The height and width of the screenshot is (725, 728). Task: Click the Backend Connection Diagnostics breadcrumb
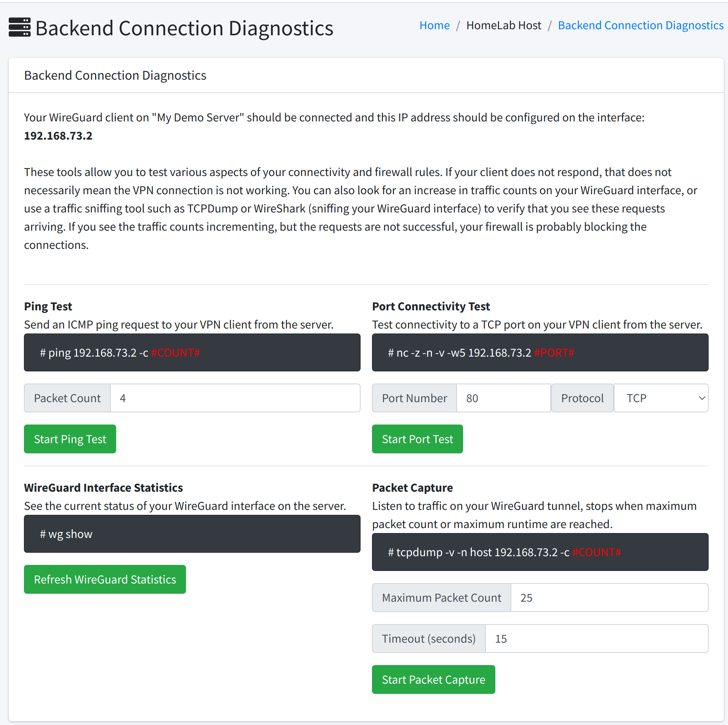click(640, 25)
